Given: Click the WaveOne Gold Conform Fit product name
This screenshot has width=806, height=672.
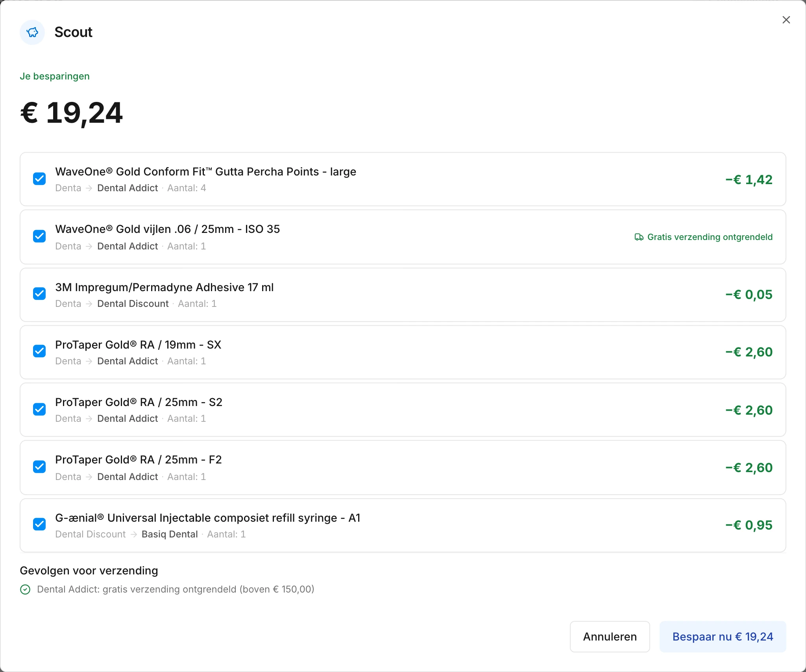Looking at the screenshot, I should point(205,172).
